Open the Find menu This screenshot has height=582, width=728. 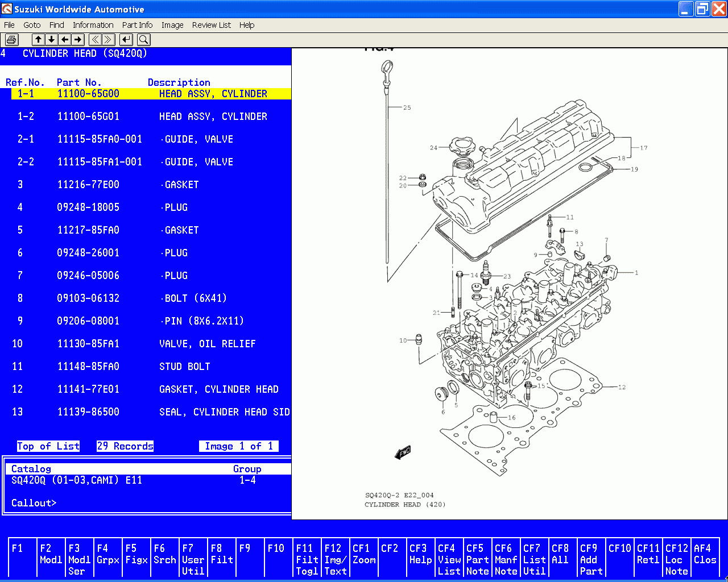pyautogui.click(x=57, y=25)
